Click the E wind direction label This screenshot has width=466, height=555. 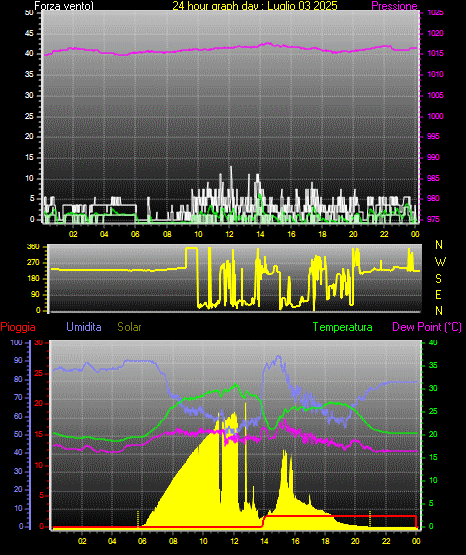[x=438, y=294]
